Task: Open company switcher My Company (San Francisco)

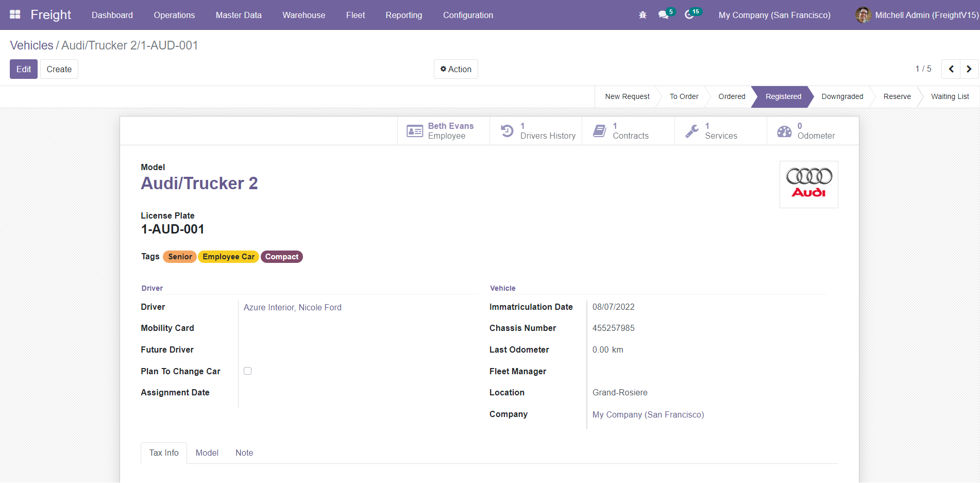Action: coord(774,15)
